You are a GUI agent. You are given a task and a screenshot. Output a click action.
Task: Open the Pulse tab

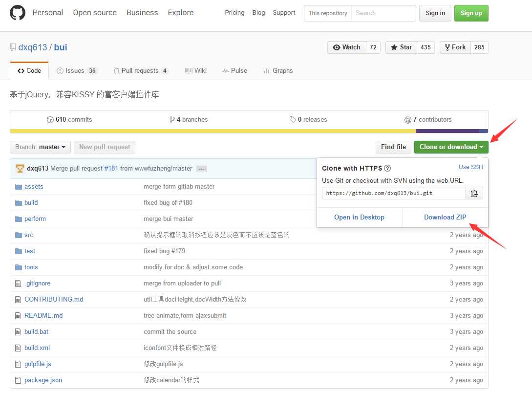pyautogui.click(x=235, y=71)
